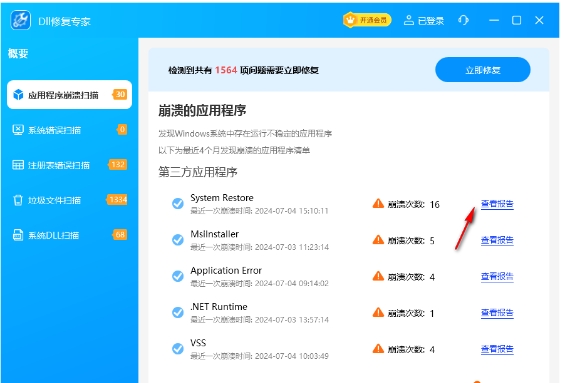Uncheck the VSS checkbox
Viewport: 578px width, 383px height.
(x=178, y=348)
